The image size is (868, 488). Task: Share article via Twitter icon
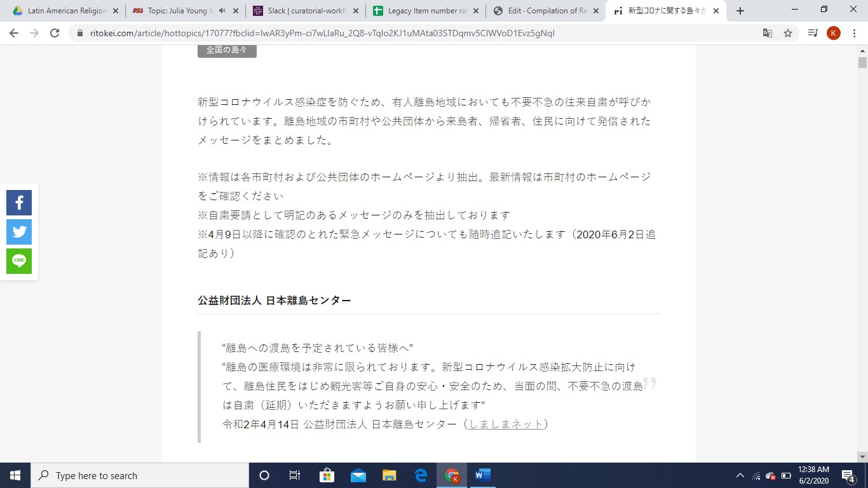[x=19, y=232]
